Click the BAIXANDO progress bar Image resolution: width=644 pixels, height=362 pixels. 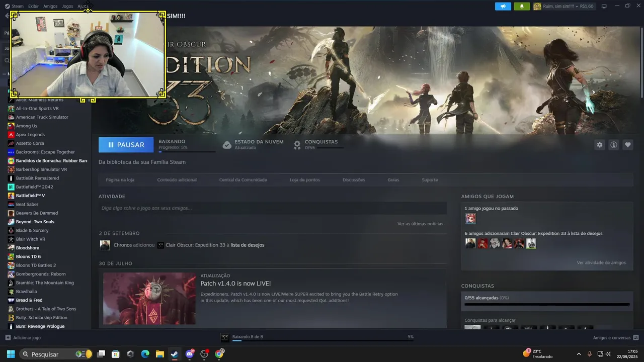point(187,151)
